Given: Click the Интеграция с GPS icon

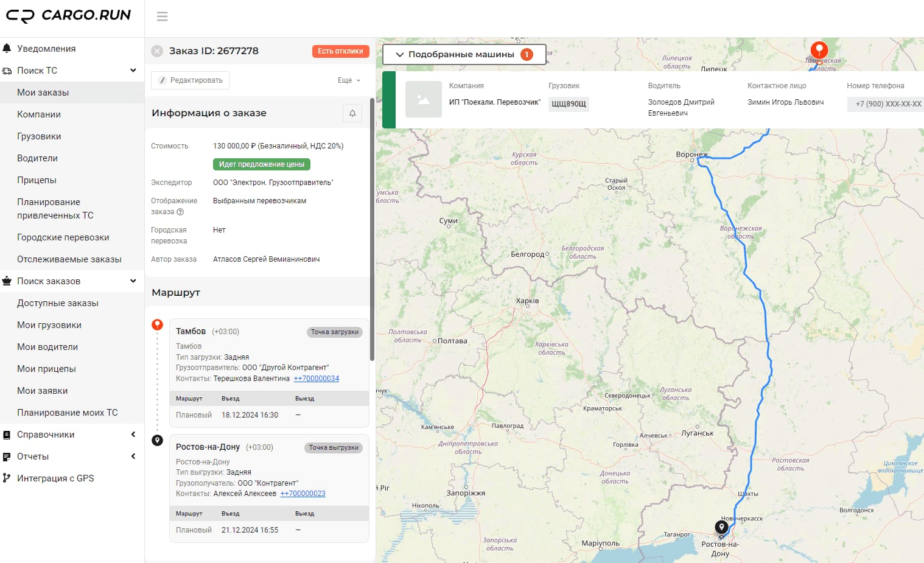Looking at the screenshot, I should coord(7,478).
